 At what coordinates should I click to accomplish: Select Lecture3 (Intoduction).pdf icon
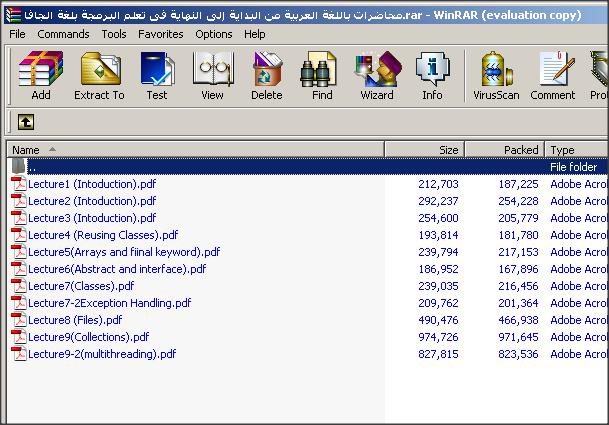pos(19,218)
